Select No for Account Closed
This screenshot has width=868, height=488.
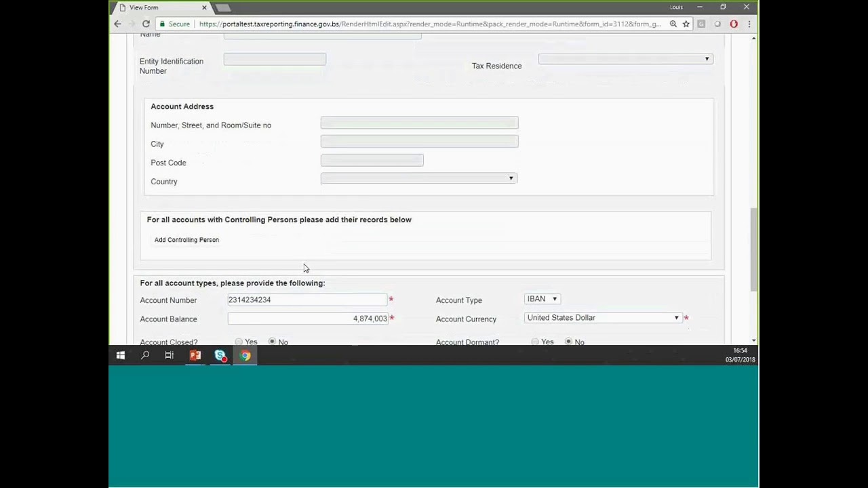pos(273,342)
